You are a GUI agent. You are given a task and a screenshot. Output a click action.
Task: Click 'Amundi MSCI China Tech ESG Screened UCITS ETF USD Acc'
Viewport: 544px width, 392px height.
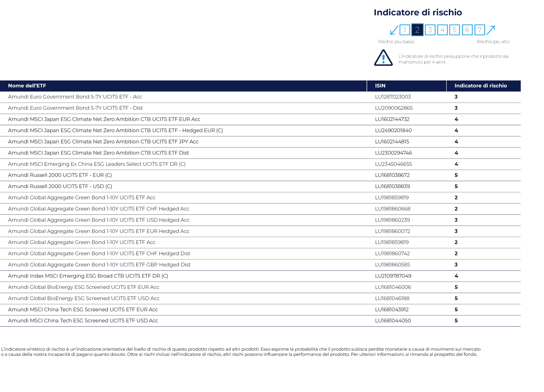click(83, 321)
